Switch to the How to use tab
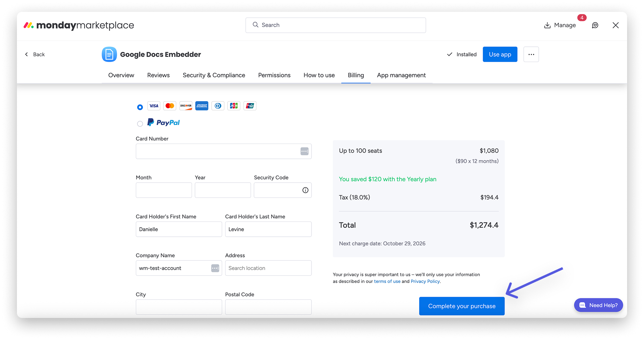This screenshot has height=340, width=644. tap(319, 75)
